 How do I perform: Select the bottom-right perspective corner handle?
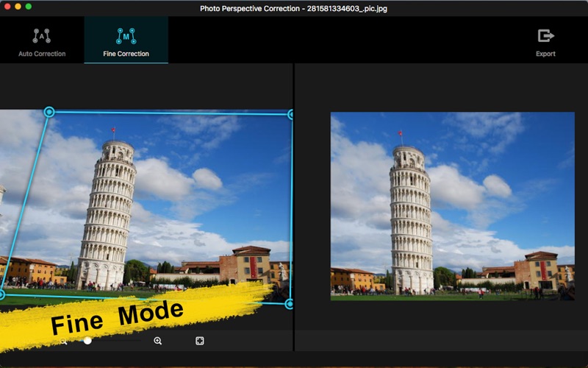coord(290,304)
